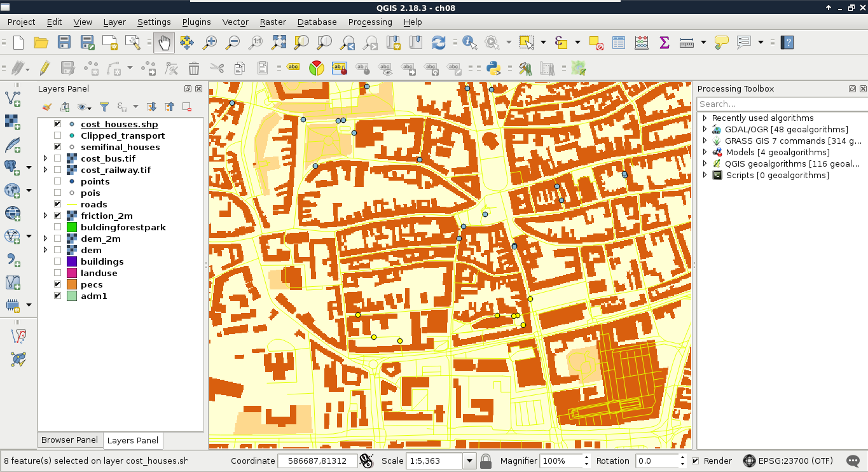
Task: Open the Field Calculator abacus icon
Action: click(642, 43)
